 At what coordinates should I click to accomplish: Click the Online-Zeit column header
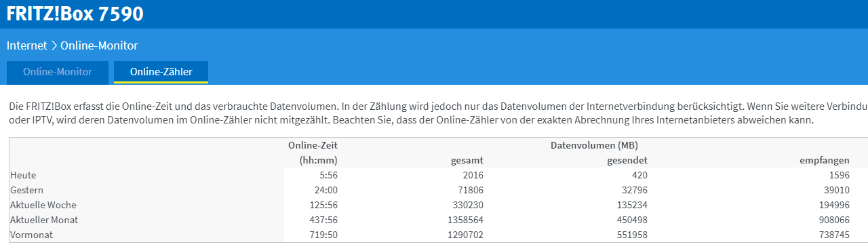(x=313, y=145)
